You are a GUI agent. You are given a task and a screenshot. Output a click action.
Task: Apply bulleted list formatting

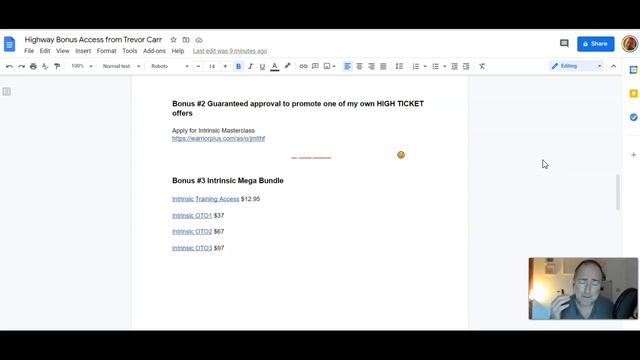click(435, 66)
